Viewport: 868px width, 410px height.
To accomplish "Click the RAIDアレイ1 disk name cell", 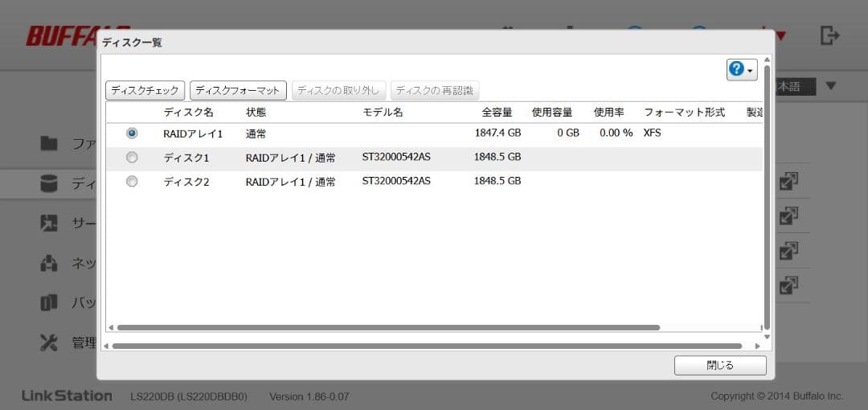I will [x=193, y=133].
